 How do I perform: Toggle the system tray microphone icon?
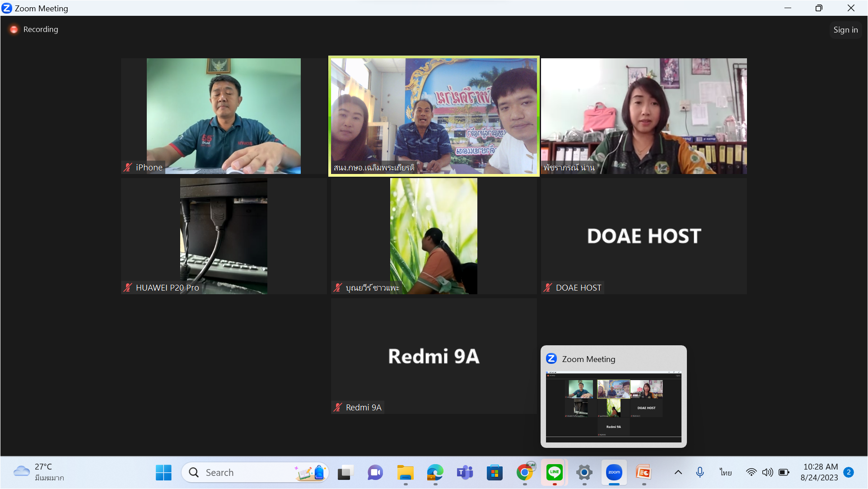coord(700,473)
